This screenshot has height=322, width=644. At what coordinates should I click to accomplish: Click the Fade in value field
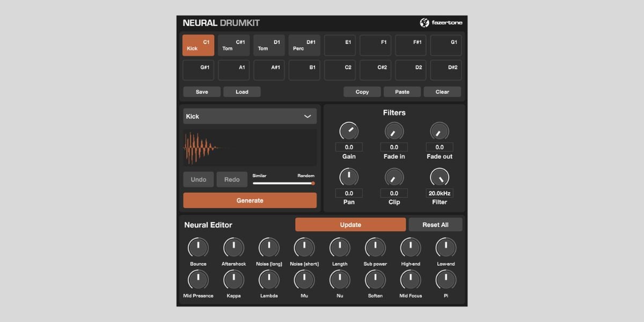(x=394, y=147)
